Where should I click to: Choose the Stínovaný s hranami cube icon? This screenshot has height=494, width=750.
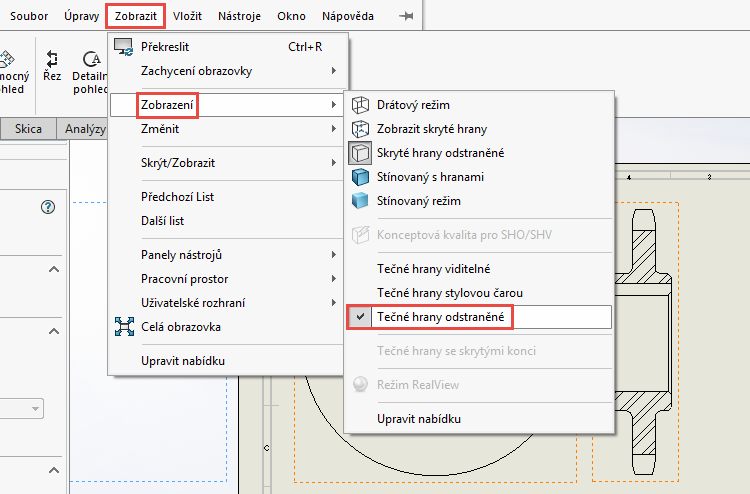[x=360, y=177]
